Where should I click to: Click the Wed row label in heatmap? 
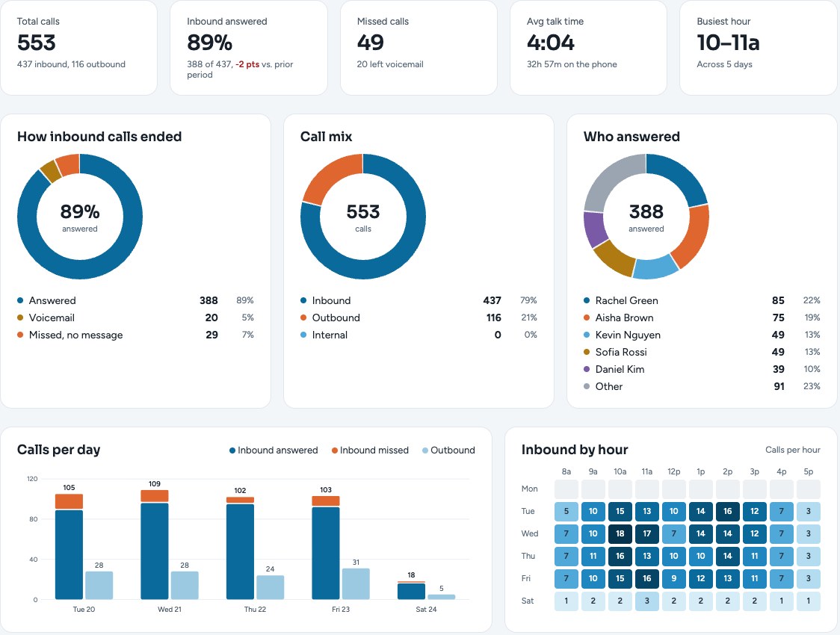(x=530, y=534)
